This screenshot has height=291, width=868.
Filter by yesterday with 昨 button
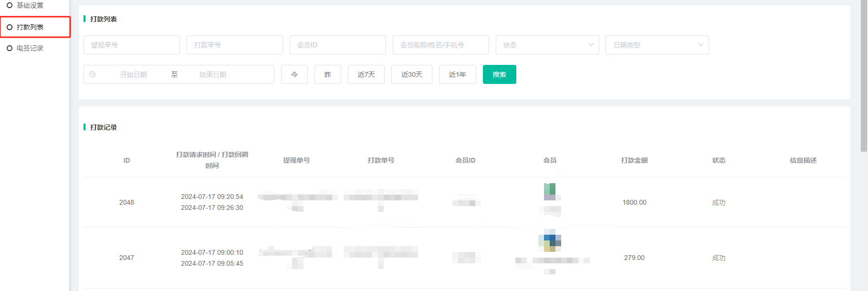[328, 74]
